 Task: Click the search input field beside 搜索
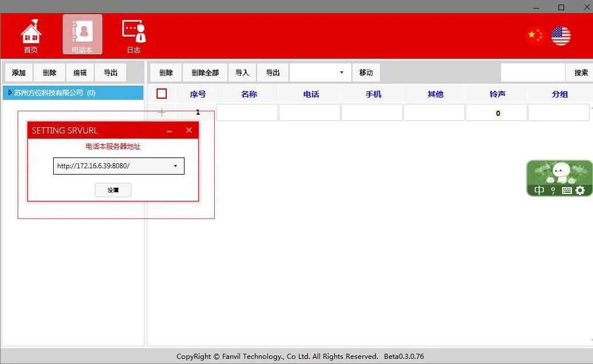pyautogui.click(x=532, y=72)
